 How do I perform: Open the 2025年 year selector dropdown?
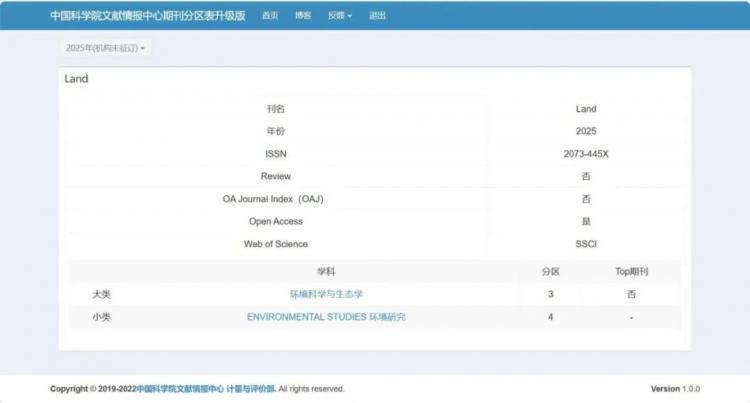point(105,48)
